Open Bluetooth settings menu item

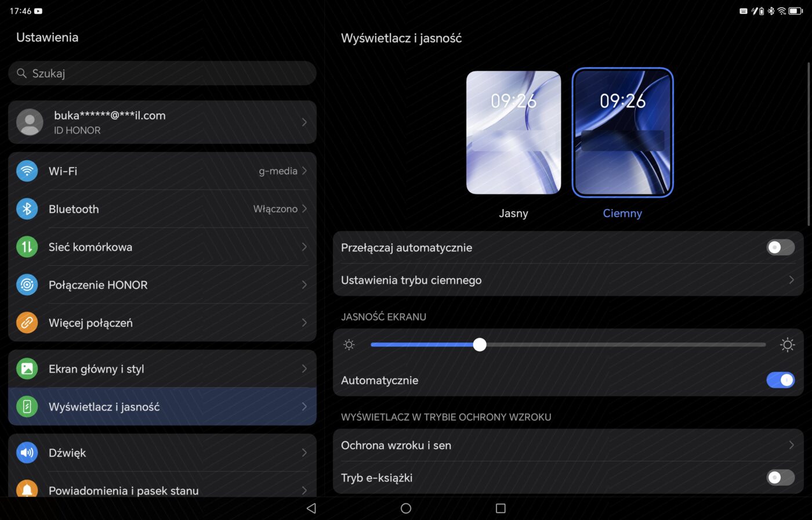click(x=162, y=209)
